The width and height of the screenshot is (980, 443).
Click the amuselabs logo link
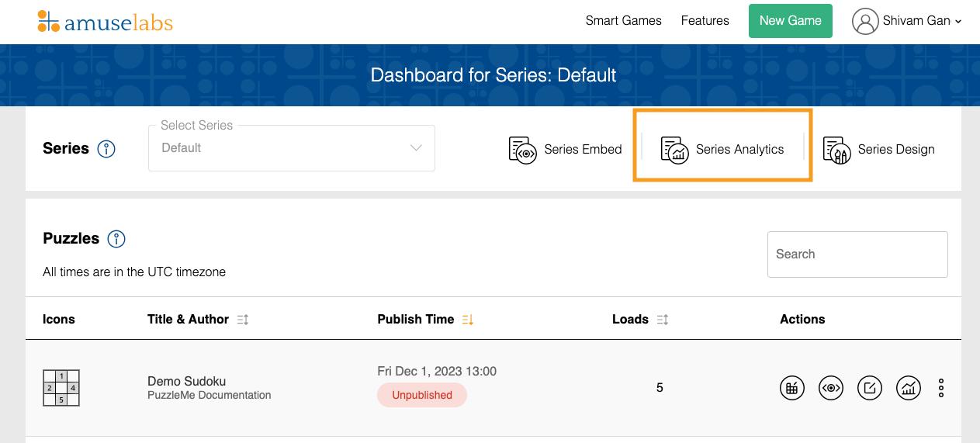coord(105,22)
